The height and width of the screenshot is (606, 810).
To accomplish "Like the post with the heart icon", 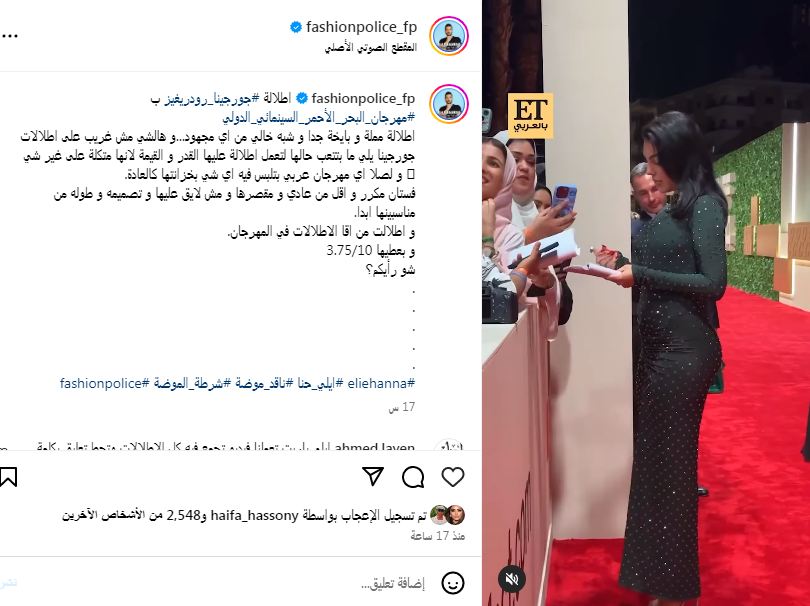I will coord(453,477).
